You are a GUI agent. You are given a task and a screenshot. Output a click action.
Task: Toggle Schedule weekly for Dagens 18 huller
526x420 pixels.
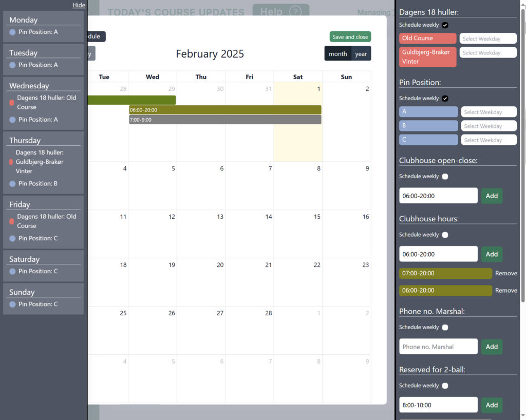click(445, 25)
